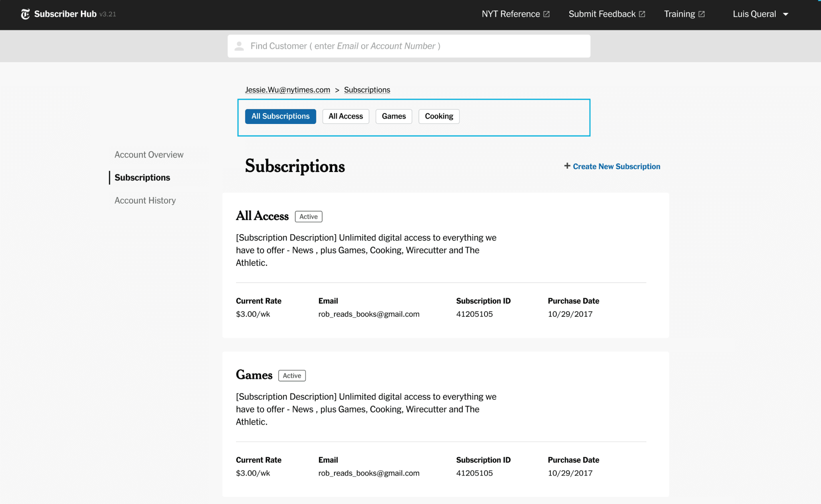Click the Games subscription description text
821x504 pixels.
click(x=366, y=409)
